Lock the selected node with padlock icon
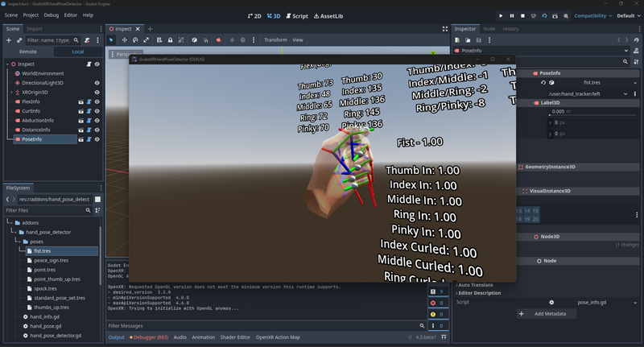Screen dimensions: 644x347 pyautogui.click(x=170, y=39)
